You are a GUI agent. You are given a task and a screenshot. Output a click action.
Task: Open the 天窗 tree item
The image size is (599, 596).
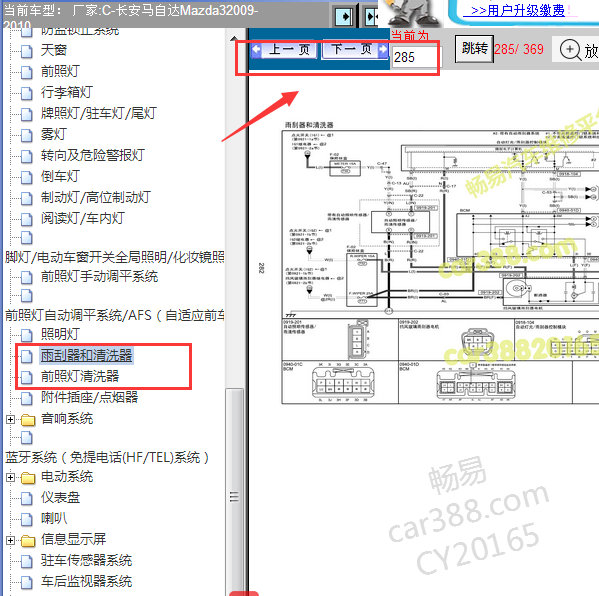pyautogui.click(x=54, y=50)
